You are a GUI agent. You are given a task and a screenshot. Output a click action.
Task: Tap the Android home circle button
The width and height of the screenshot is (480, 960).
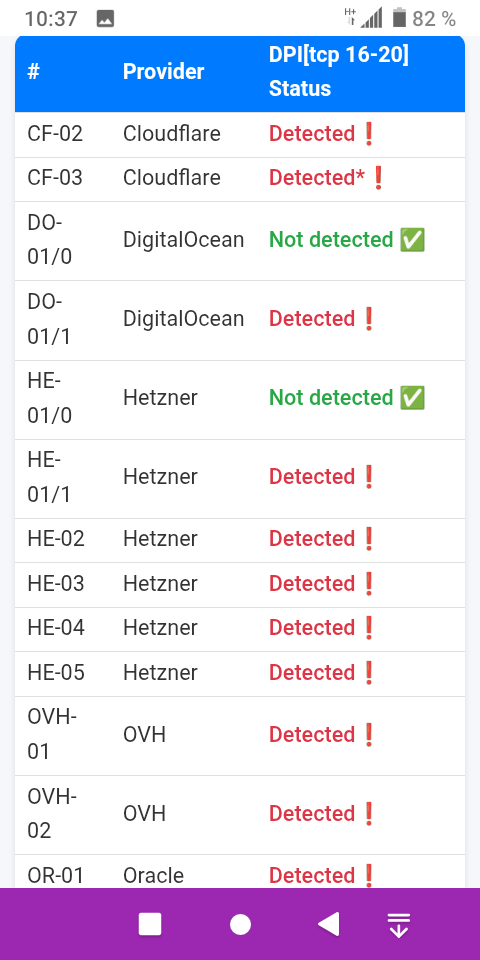pos(240,924)
